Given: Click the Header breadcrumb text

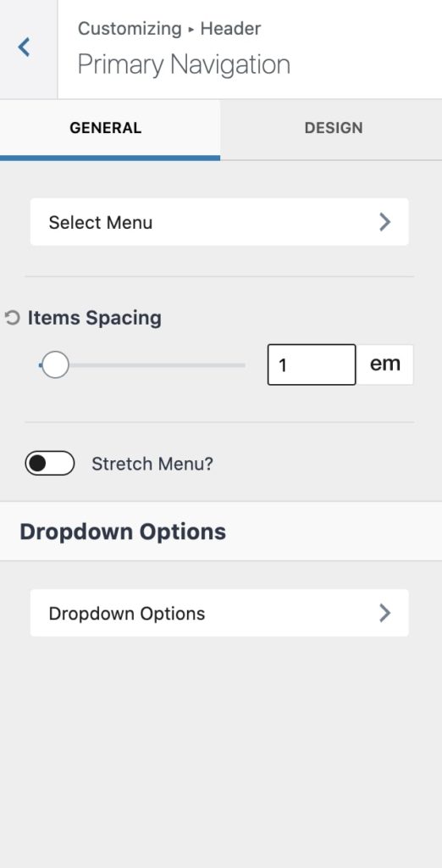Looking at the screenshot, I should [x=230, y=28].
